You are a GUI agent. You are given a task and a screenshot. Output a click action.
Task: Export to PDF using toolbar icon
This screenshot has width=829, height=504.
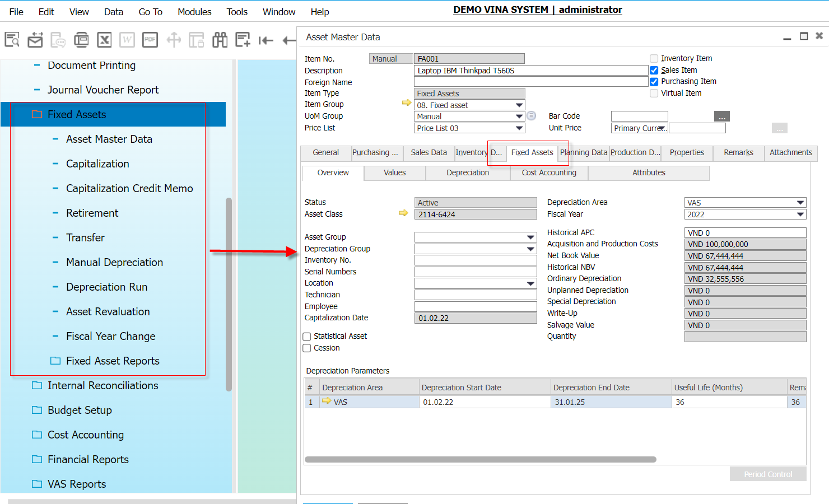[150, 40]
